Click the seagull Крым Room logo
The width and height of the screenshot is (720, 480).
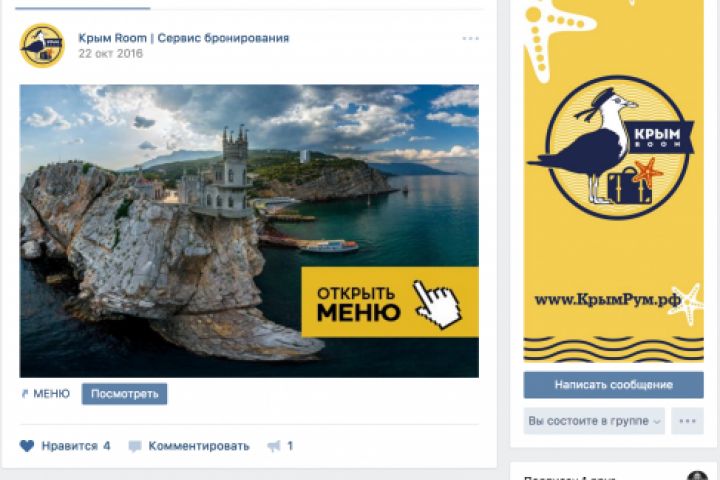(613, 147)
